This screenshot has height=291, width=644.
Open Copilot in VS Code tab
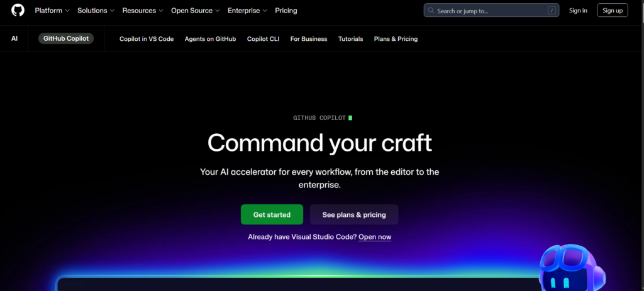click(x=147, y=39)
